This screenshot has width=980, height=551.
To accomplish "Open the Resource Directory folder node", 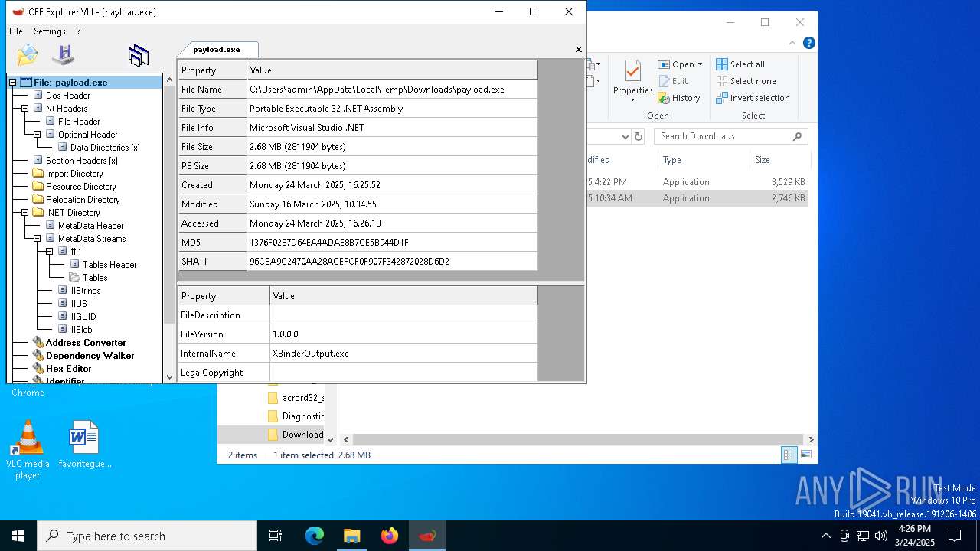I will [x=80, y=187].
